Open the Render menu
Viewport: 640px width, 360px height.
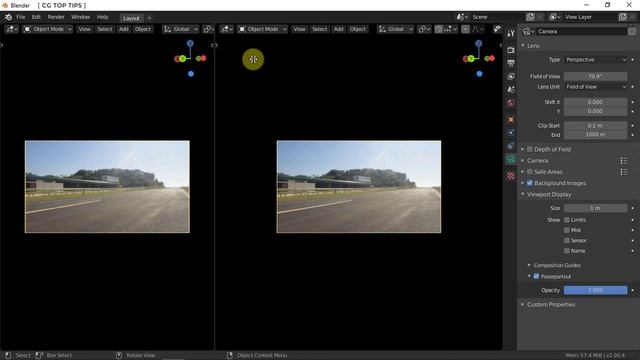[56, 17]
